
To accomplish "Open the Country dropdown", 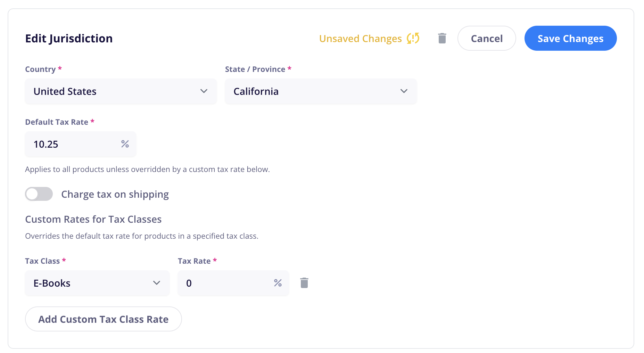I will click(121, 91).
